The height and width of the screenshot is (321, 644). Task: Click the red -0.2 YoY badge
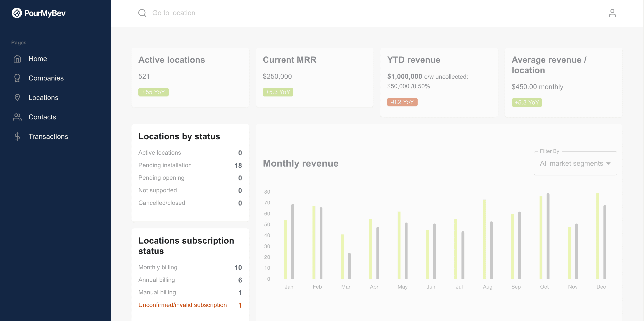tap(402, 102)
